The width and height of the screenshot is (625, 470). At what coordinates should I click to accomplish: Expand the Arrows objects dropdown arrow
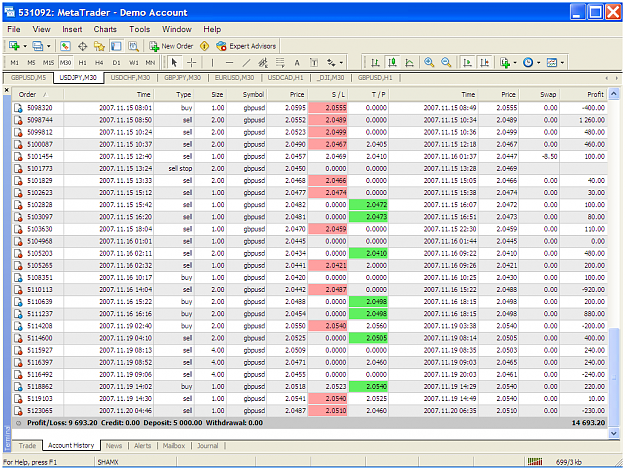point(341,63)
